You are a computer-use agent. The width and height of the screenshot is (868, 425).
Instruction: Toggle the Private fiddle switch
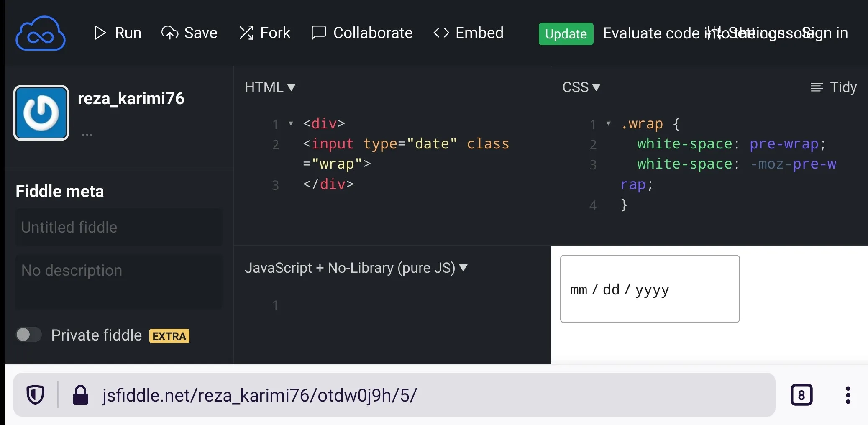pyautogui.click(x=28, y=335)
